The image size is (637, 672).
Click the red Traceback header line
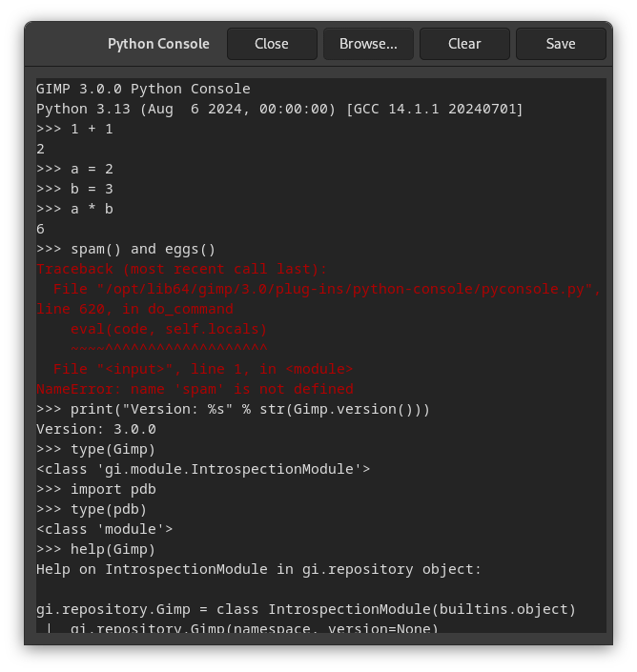point(181,269)
